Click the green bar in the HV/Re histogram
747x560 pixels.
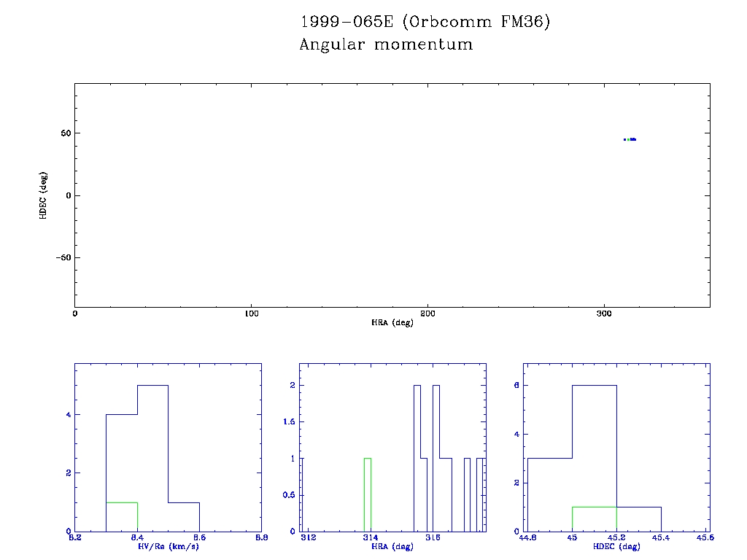click(x=122, y=516)
